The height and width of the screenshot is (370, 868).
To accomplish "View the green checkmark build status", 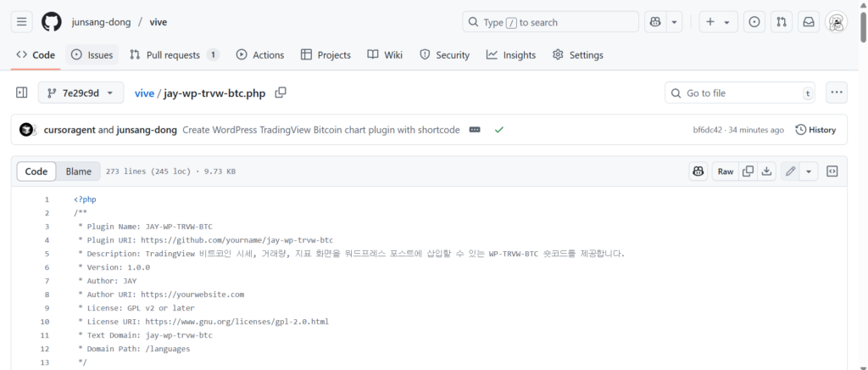I will coord(498,130).
